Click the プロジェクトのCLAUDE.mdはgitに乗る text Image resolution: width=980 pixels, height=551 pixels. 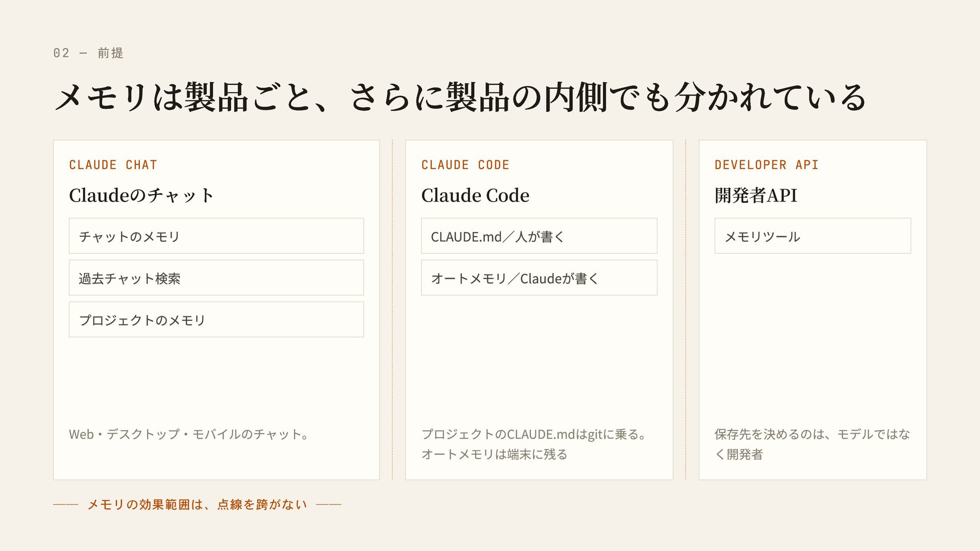tap(534, 434)
